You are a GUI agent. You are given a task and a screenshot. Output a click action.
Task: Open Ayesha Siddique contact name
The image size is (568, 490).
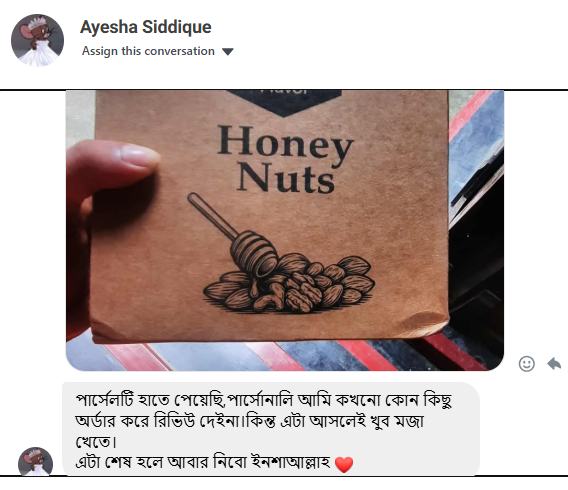(146, 27)
